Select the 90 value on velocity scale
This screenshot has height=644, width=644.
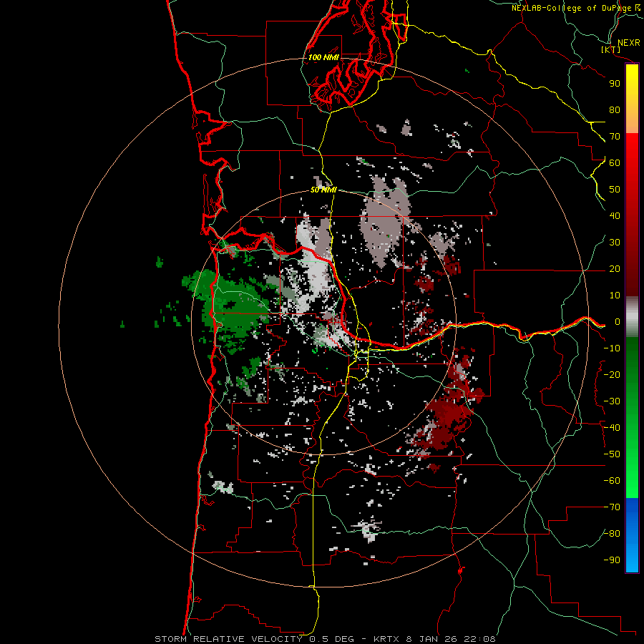(615, 84)
